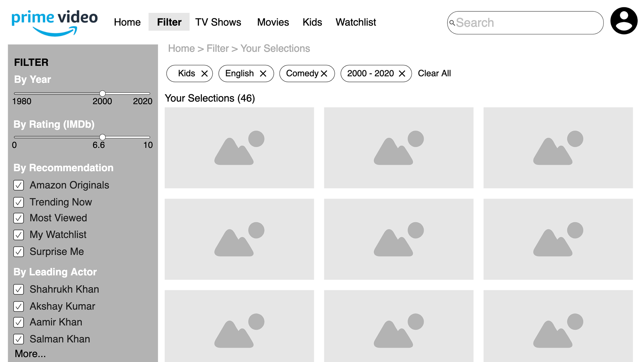Open the Kids nav item

pos(312,22)
